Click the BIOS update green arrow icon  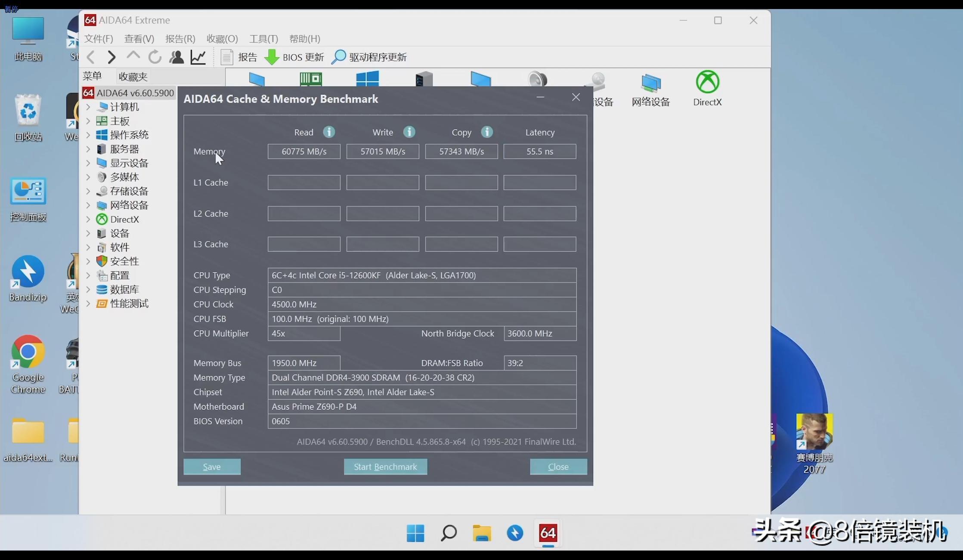point(272,57)
